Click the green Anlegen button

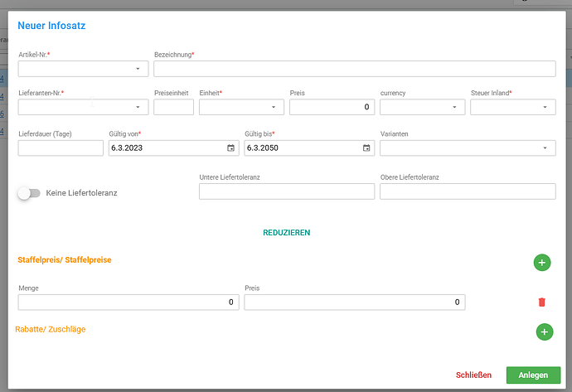pyautogui.click(x=533, y=375)
